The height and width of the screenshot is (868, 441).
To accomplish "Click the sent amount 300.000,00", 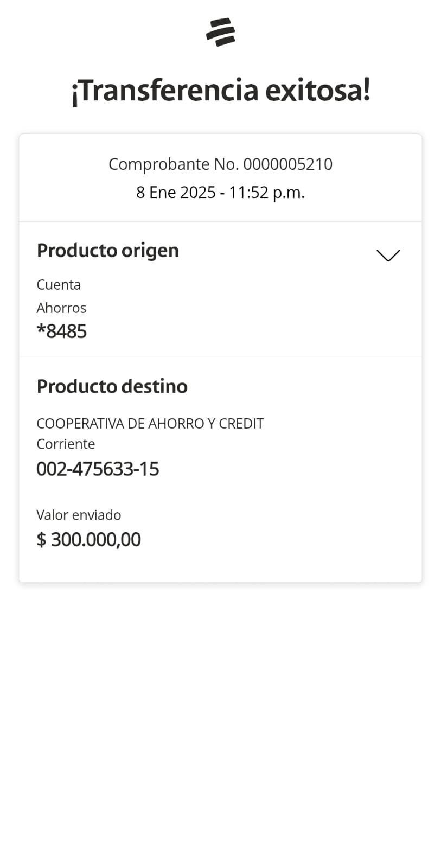I will tap(96, 540).
